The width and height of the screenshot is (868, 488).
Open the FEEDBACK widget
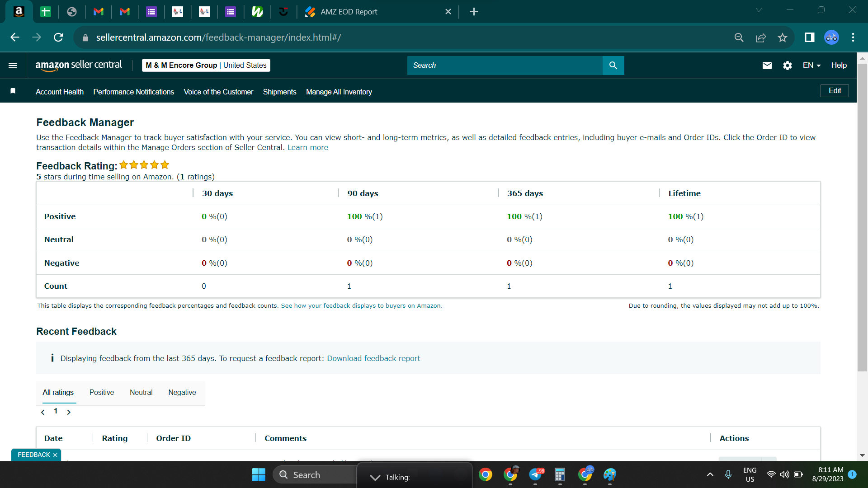click(x=34, y=455)
